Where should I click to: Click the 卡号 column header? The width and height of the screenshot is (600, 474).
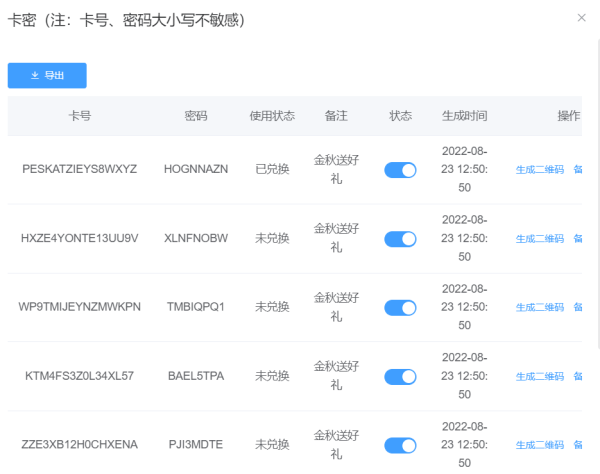(80, 116)
